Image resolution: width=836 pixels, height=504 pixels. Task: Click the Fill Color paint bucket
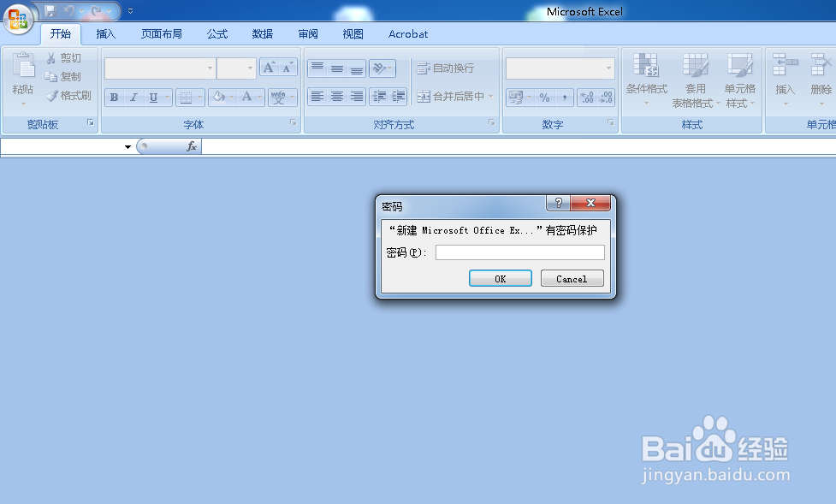tap(218, 97)
